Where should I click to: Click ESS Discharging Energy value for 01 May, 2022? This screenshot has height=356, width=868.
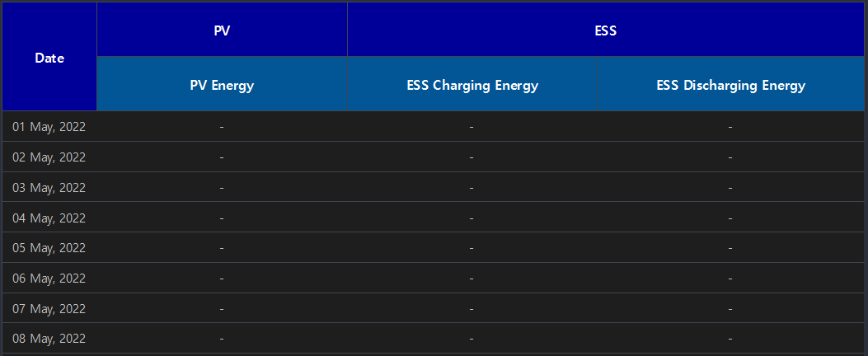730,127
